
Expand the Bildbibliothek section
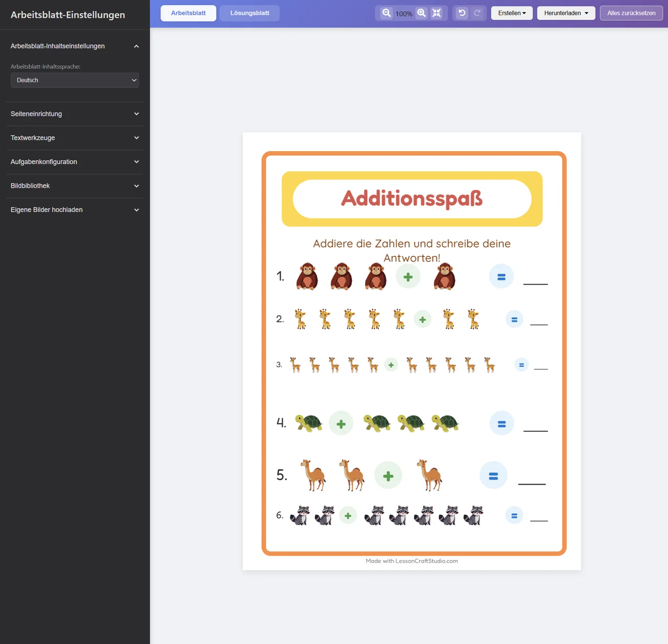(74, 186)
